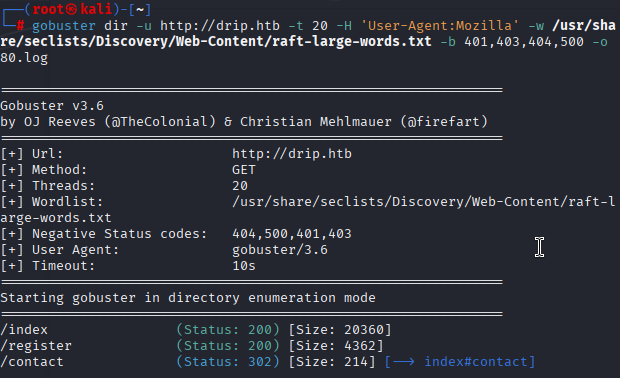Click the Status: 302 value
620x378 pixels.
(228, 362)
